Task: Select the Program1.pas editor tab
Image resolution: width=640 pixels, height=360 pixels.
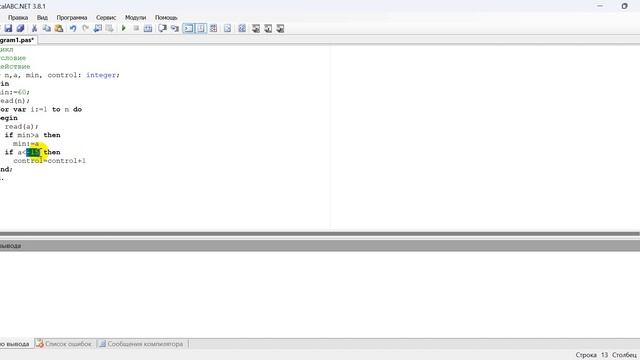Action: pyautogui.click(x=18, y=40)
